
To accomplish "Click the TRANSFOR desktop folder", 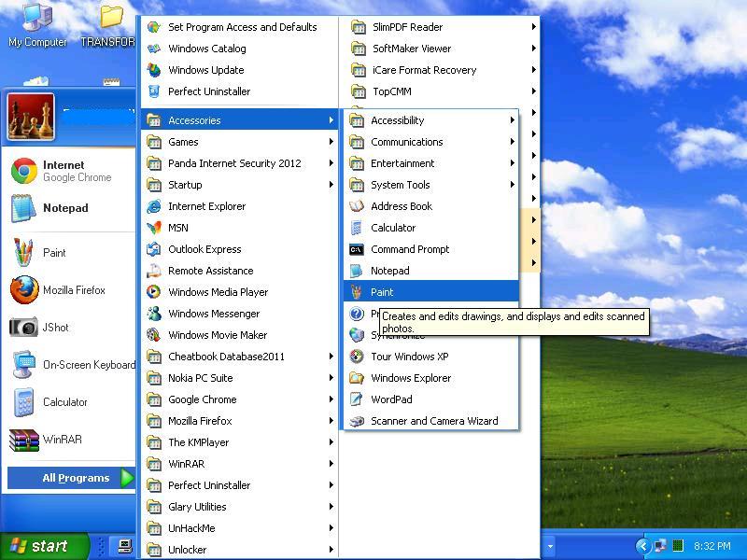I will pos(110,26).
